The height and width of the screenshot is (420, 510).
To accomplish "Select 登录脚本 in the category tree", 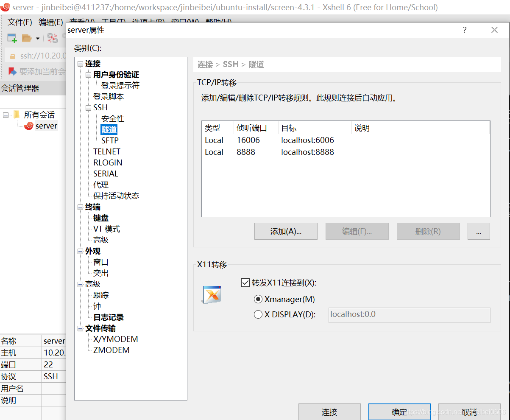I will coord(109,97).
